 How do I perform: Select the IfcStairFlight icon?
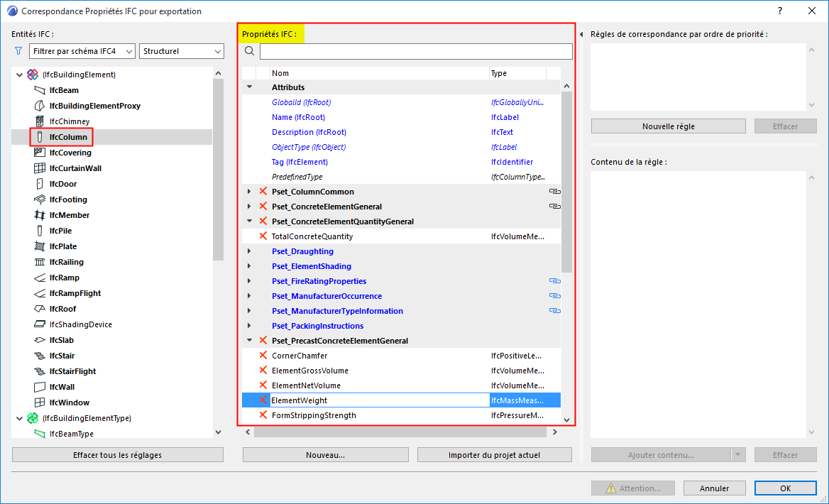pyautogui.click(x=40, y=371)
